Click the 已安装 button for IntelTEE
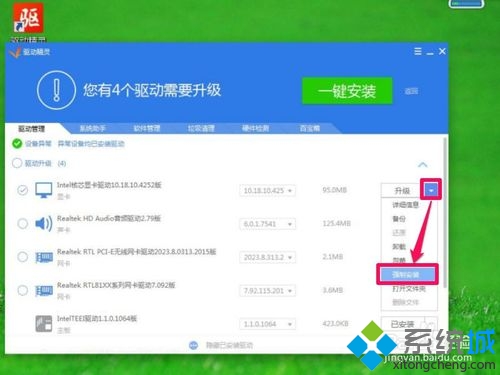This screenshot has width=500, height=375. 403,324
